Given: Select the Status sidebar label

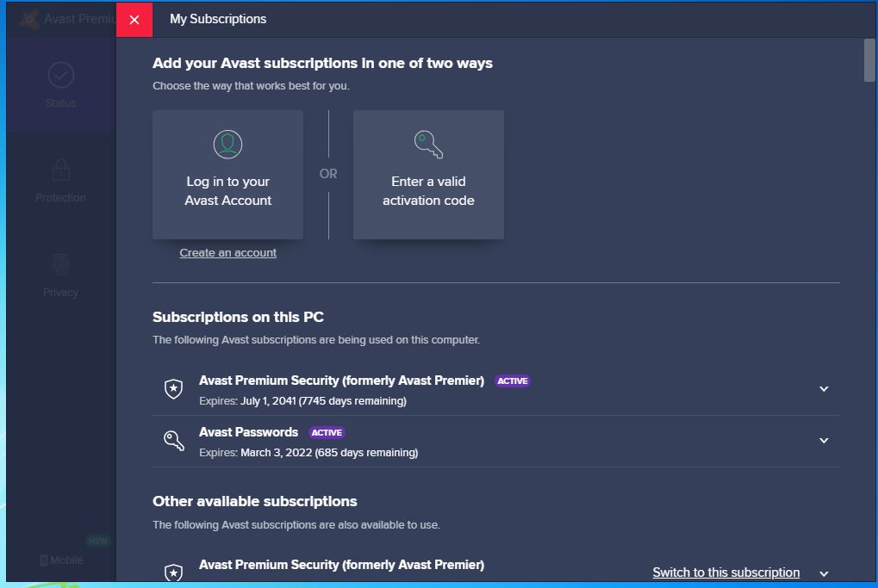Looking at the screenshot, I should coord(60,103).
